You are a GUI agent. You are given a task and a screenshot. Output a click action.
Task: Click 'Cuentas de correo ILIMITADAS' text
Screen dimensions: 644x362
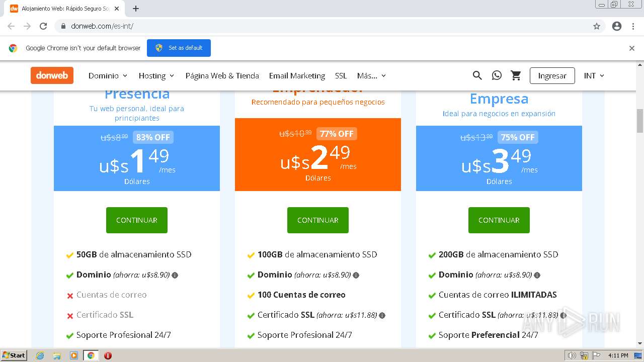498,295
